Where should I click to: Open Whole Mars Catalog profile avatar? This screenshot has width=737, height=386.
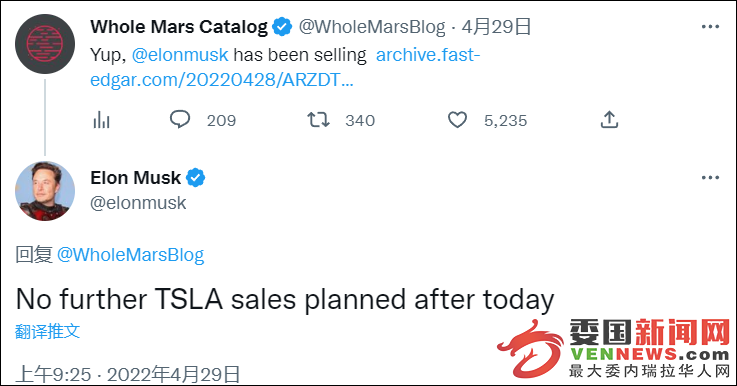(45, 44)
